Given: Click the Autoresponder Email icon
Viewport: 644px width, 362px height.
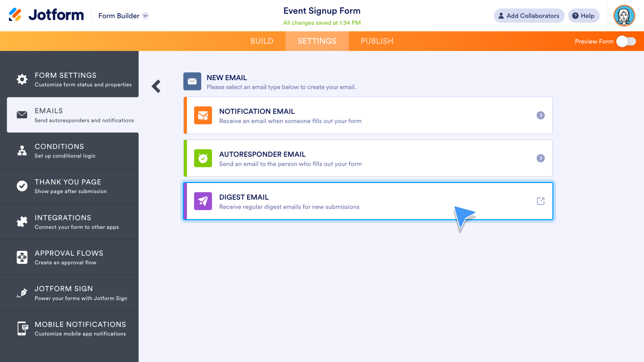Looking at the screenshot, I should point(203,158).
